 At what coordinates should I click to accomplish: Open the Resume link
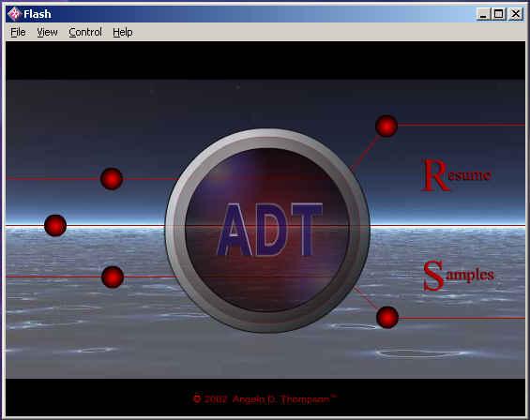[x=456, y=175]
